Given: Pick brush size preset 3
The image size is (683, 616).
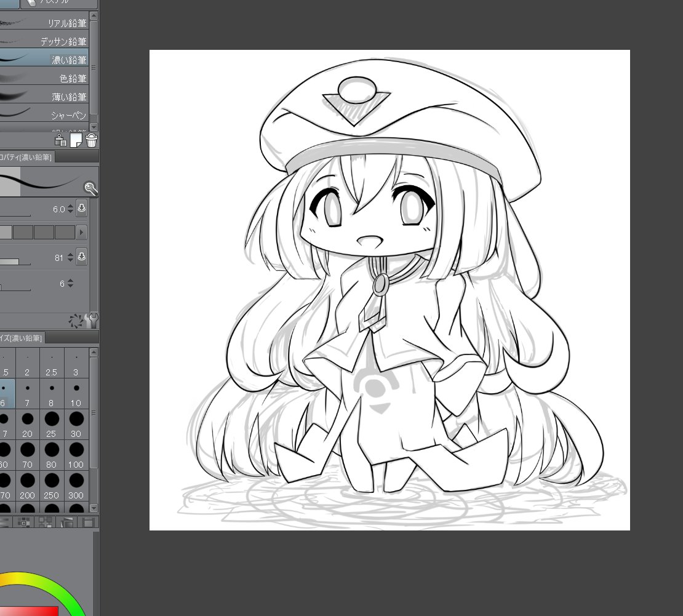Looking at the screenshot, I should pyautogui.click(x=76, y=363).
